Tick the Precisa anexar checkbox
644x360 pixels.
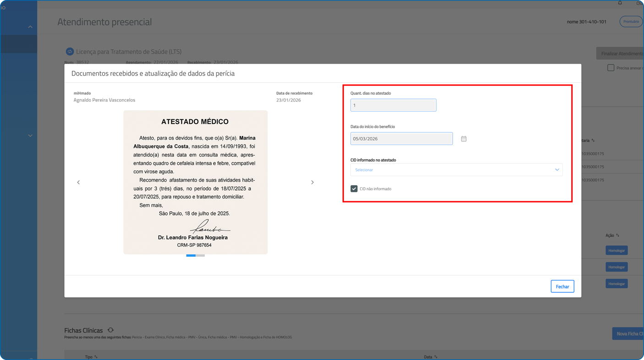(611, 68)
